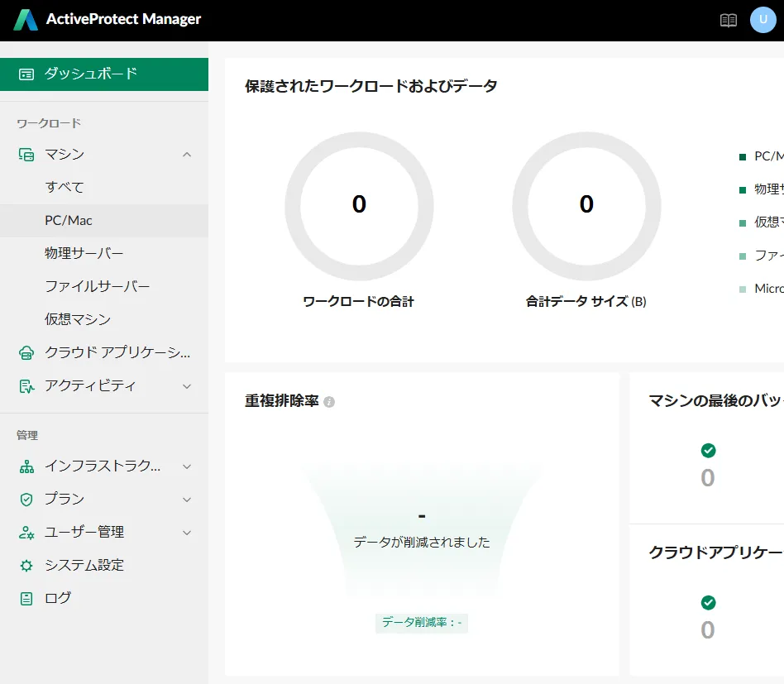Image resolution: width=784 pixels, height=684 pixels.
Task: Click the マシン machine icon
Action: coord(26,155)
